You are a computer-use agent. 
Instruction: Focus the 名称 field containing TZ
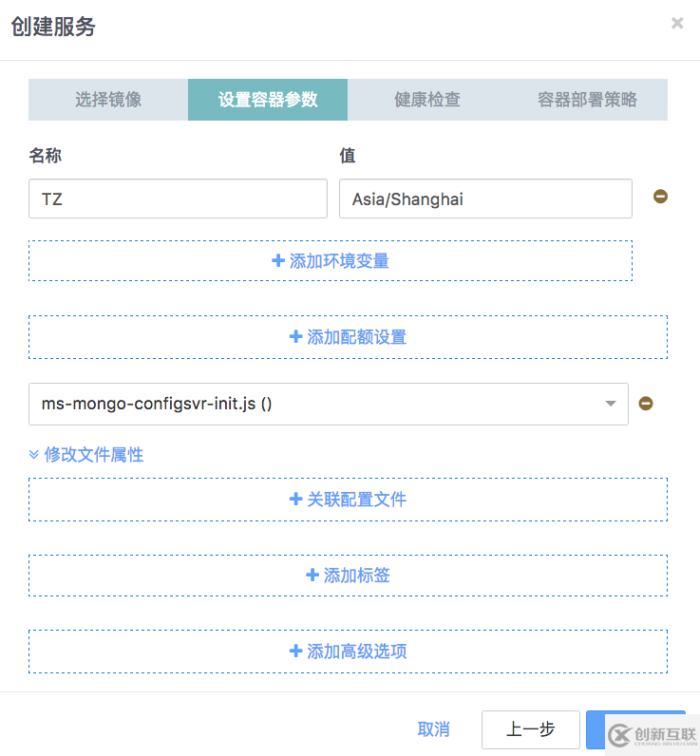pos(178,198)
